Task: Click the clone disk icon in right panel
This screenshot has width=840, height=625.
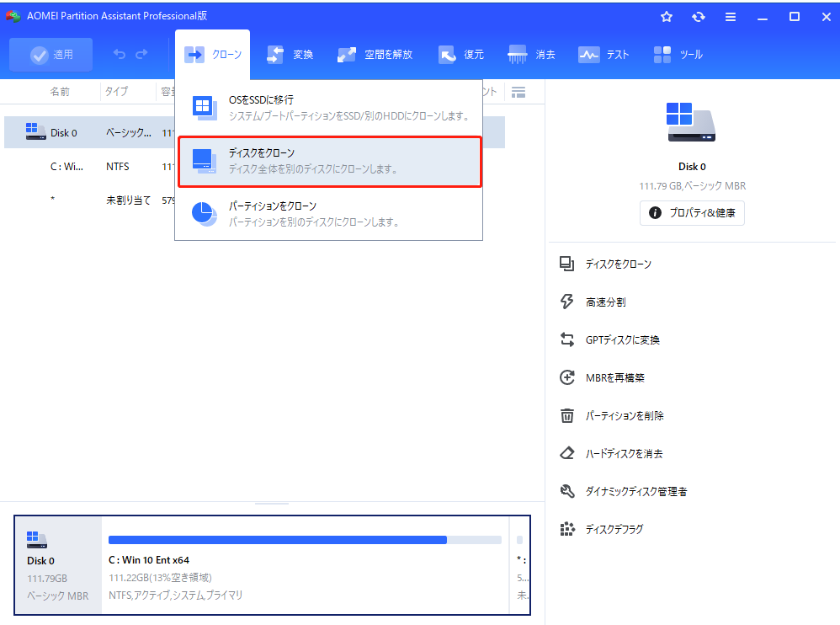Action: pos(566,264)
